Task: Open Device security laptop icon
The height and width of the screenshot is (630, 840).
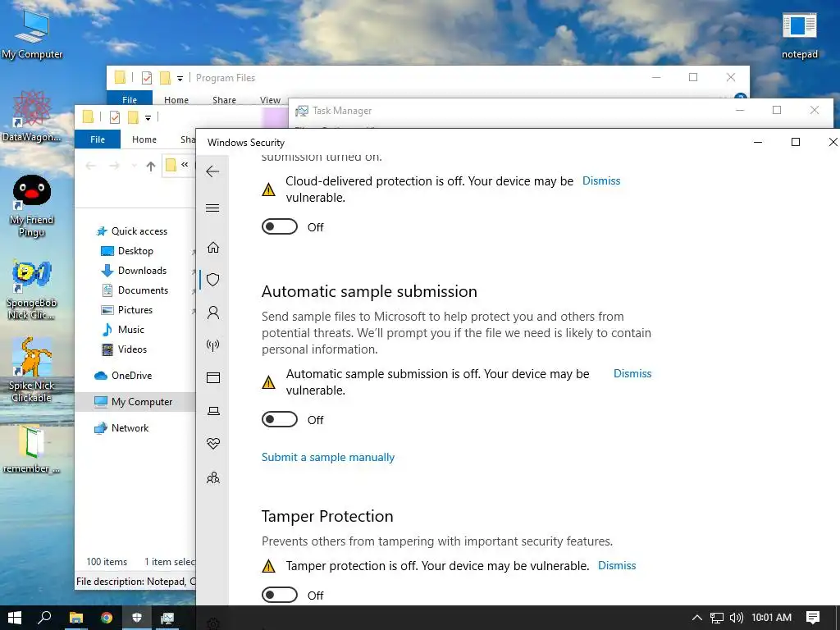Action: 213,411
